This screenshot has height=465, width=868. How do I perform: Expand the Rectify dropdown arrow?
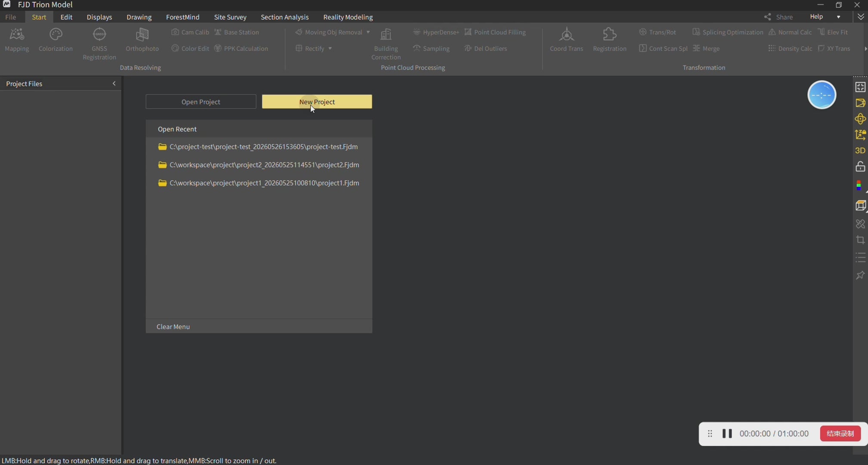pyautogui.click(x=330, y=49)
